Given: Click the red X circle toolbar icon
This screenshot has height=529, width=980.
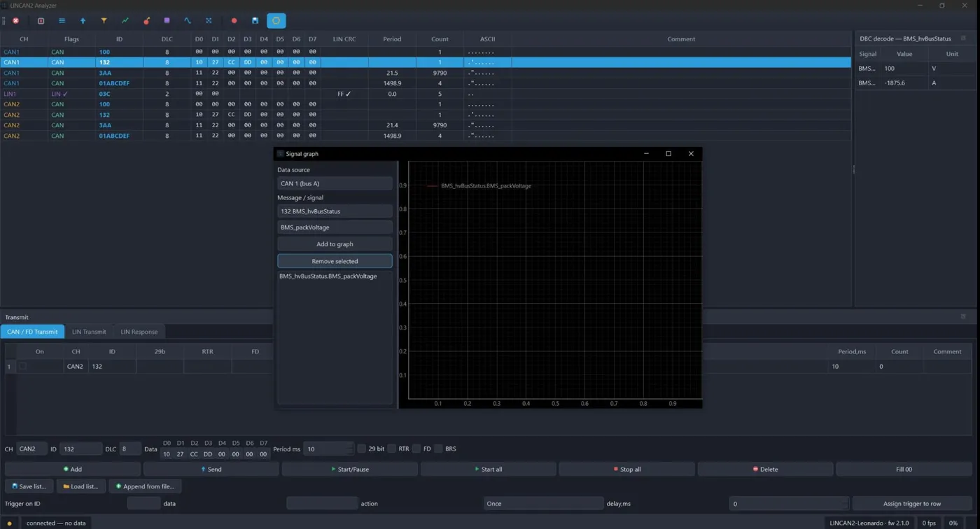Looking at the screenshot, I should click(16, 21).
